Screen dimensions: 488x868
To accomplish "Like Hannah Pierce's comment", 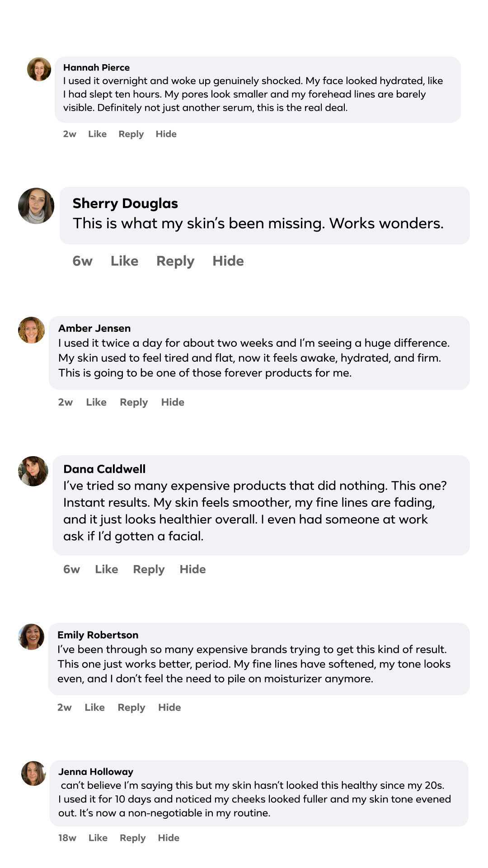I will pos(97,134).
